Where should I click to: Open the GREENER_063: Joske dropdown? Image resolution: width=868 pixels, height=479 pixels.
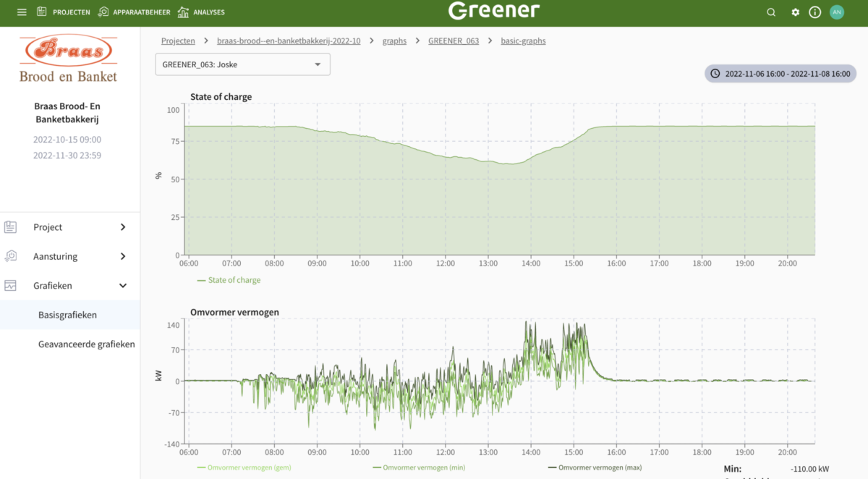coord(242,64)
